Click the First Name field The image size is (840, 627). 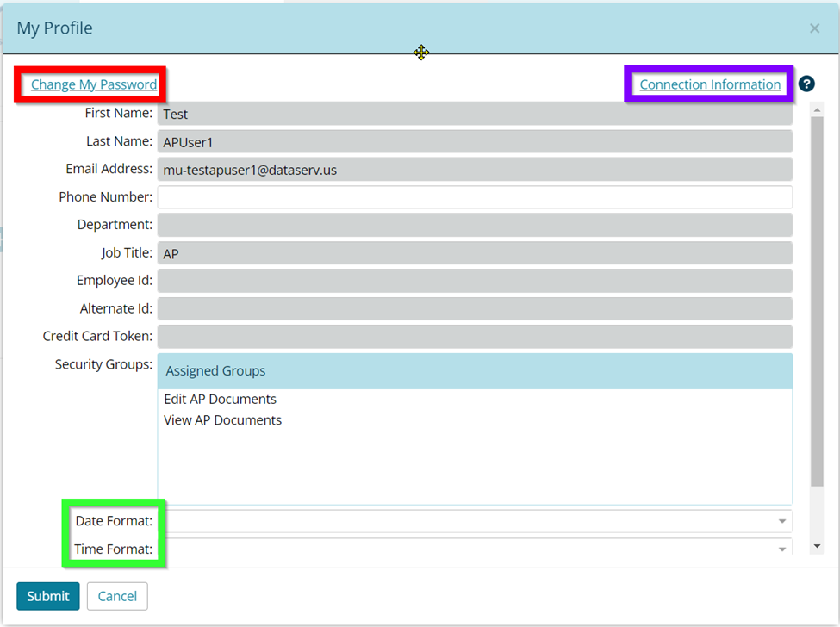[474, 114]
